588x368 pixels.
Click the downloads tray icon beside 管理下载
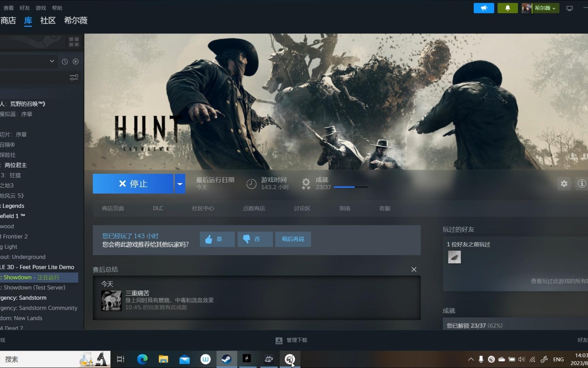279,340
